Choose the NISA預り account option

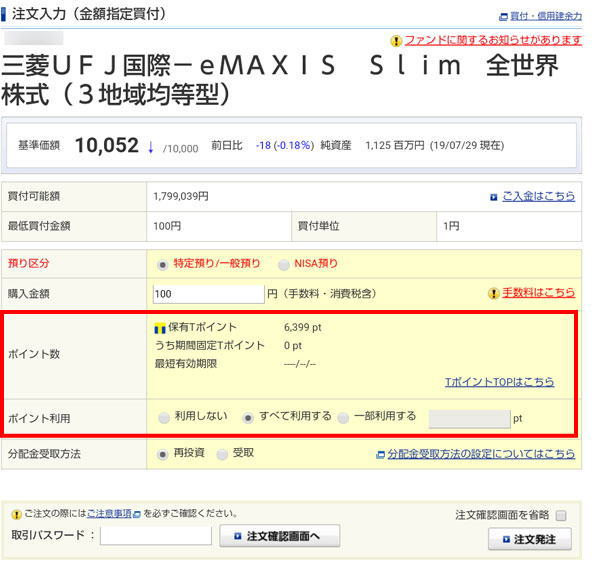(x=284, y=264)
